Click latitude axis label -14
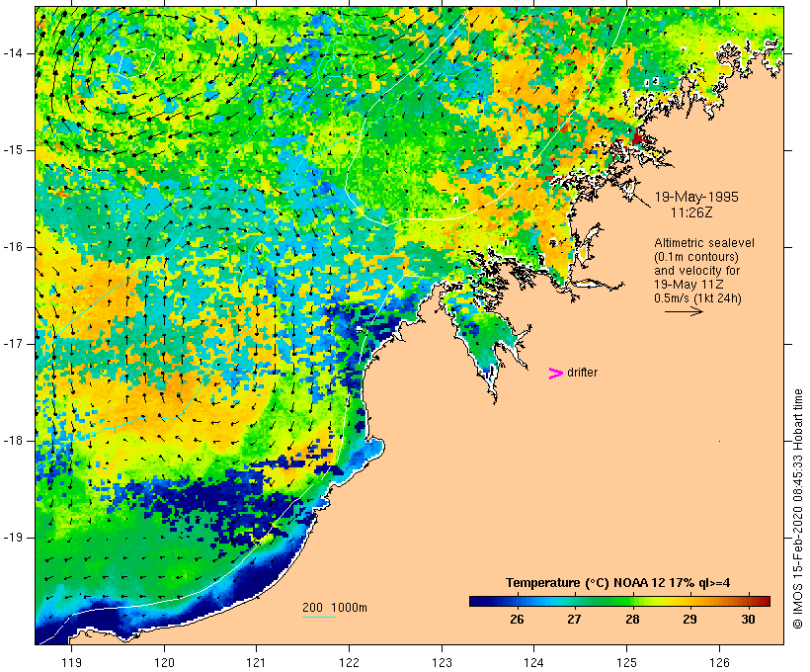This screenshot has height=672, width=810. 13,53
